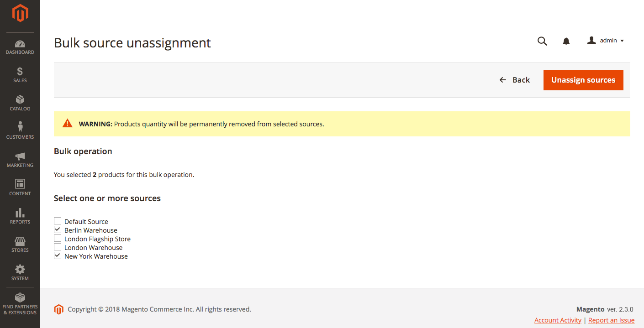Screen dimensions: 644x328
Task: Go back using the Back button
Action: (x=515, y=80)
